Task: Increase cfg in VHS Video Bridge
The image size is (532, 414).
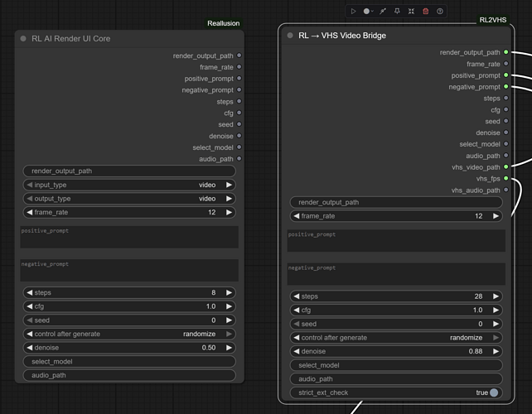Action: point(496,310)
